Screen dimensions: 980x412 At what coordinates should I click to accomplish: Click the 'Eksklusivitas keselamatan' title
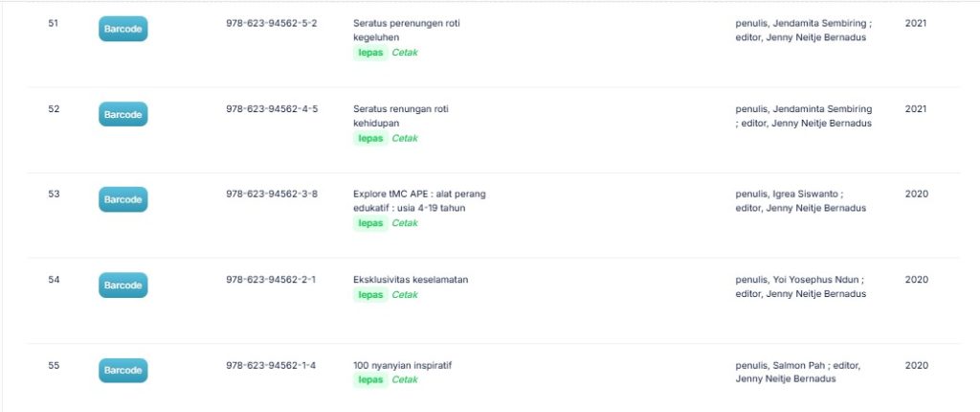(x=411, y=280)
